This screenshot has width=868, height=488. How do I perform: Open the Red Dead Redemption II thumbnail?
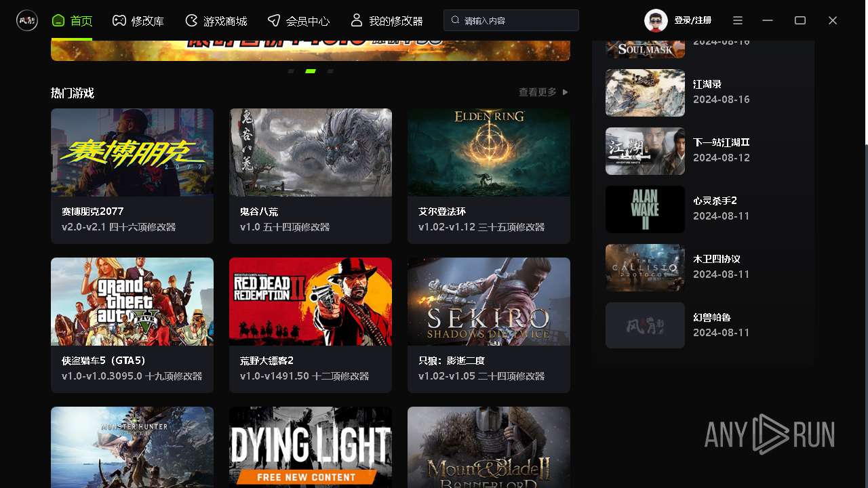(311, 302)
